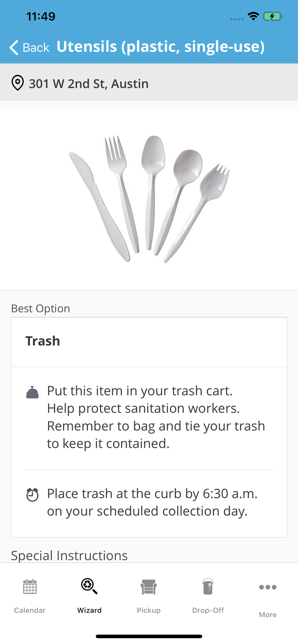Tap the location pin icon
298x644 pixels.
pos(18,83)
